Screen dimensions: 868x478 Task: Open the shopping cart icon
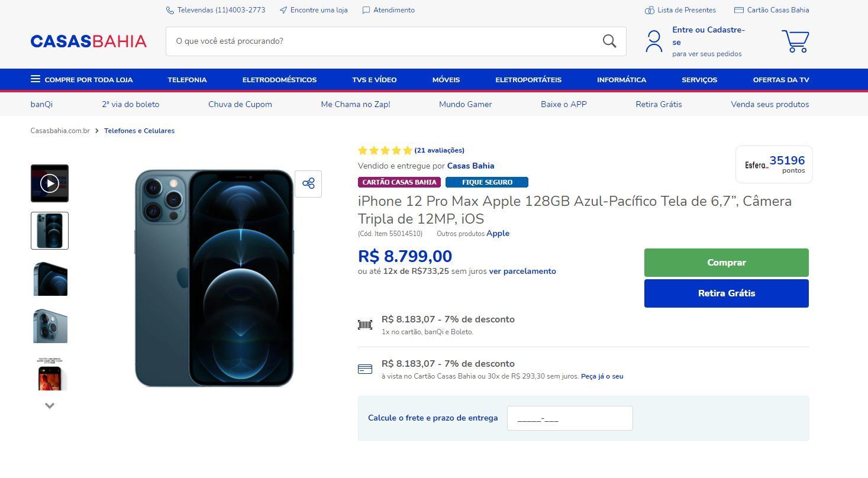coord(795,41)
